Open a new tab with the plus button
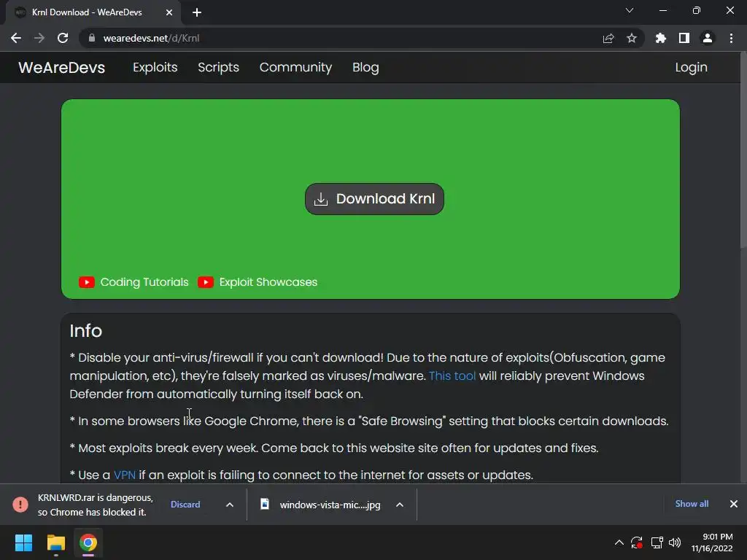 [x=197, y=12]
